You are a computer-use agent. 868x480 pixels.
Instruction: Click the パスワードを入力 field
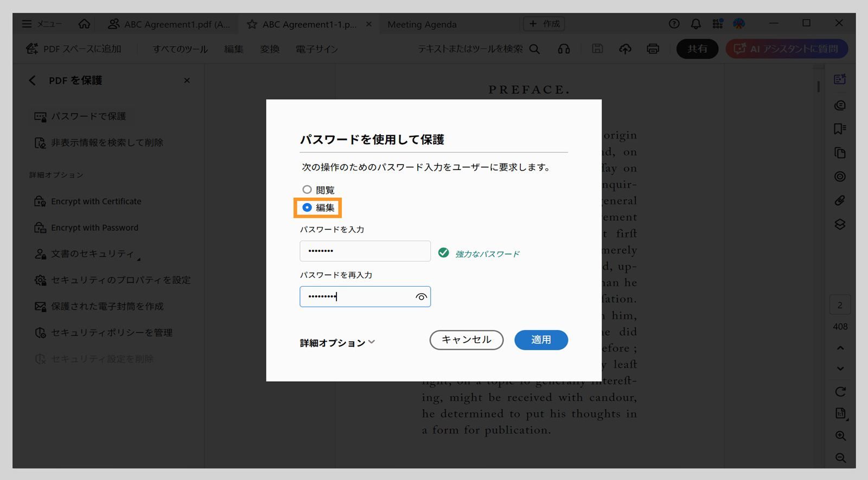point(365,251)
